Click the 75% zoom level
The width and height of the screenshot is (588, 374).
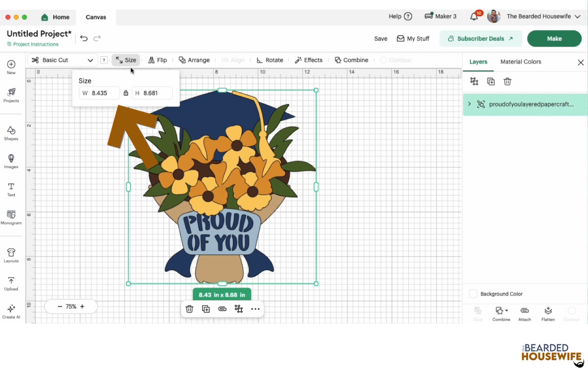[x=71, y=306]
